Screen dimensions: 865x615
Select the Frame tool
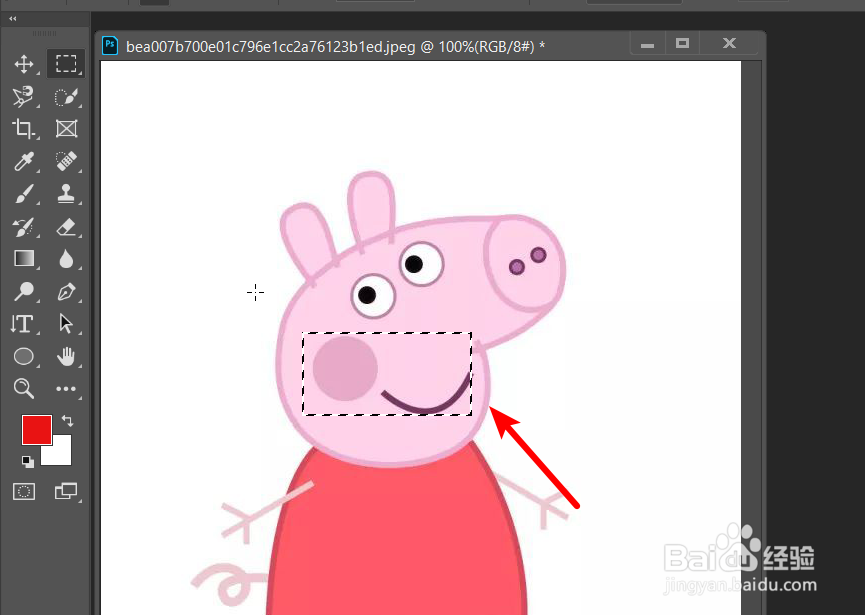[66, 129]
